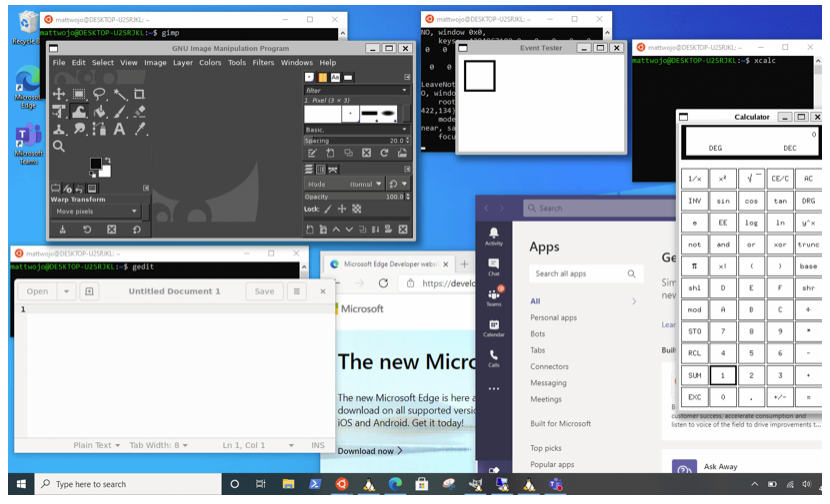
Task: Swap foreground and background colors in GIMP
Action: tap(107, 160)
